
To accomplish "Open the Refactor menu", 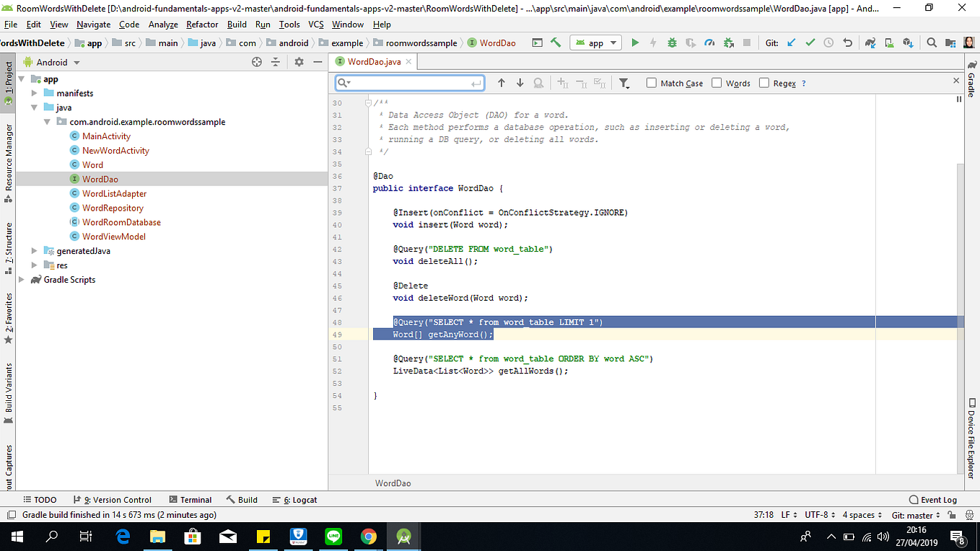I will click(202, 24).
